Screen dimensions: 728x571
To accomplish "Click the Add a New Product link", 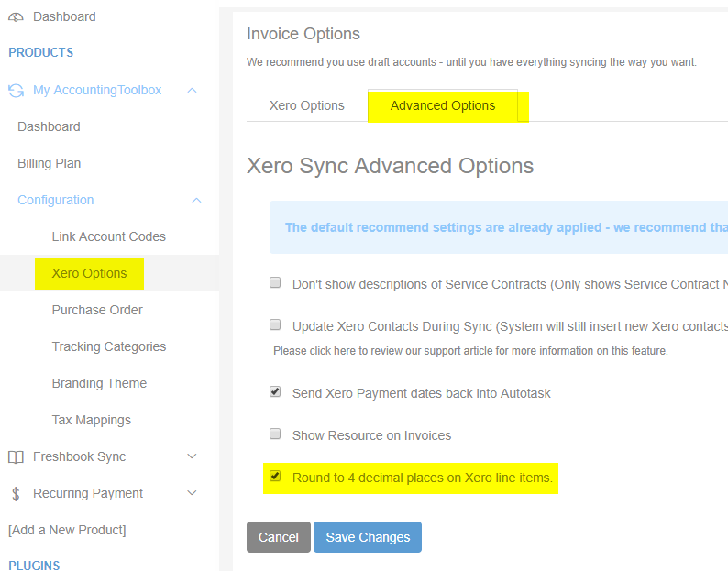I will point(67,530).
